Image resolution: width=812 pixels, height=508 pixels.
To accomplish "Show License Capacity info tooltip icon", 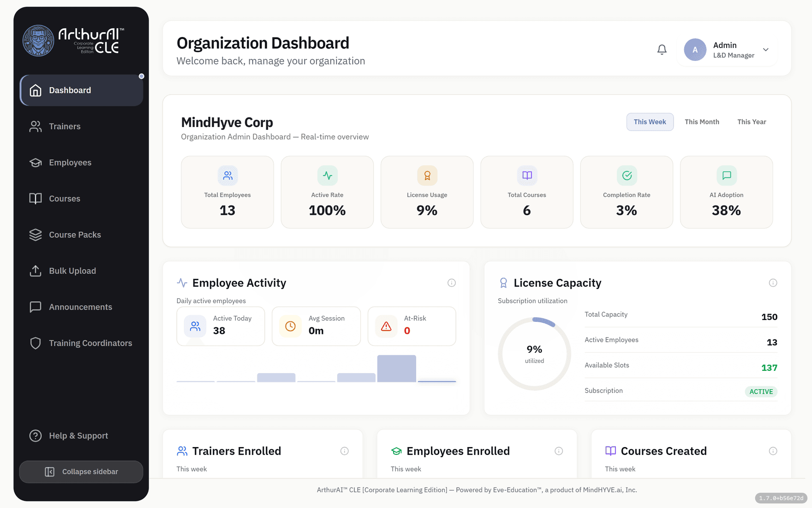I will click(x=773, y=283).
